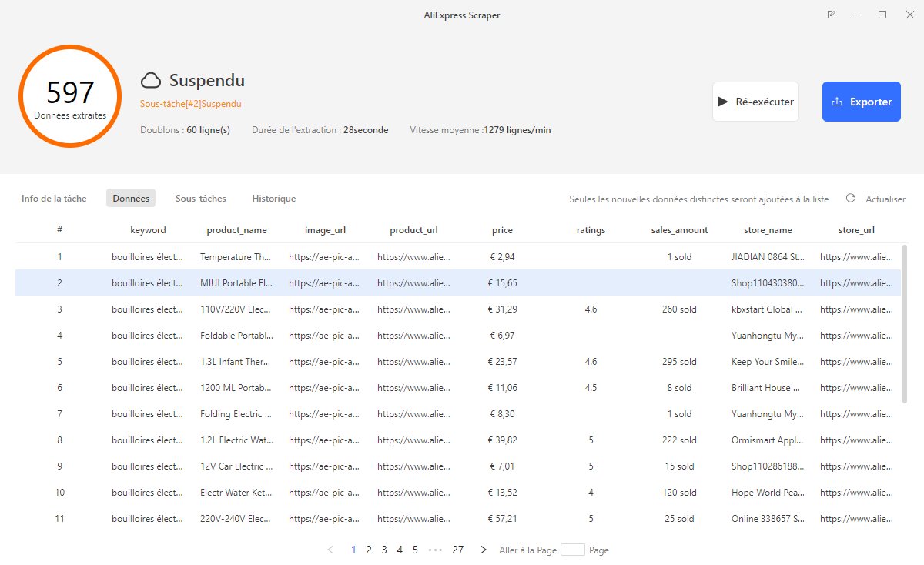Click the Online 338657 S... store name
Image resolution: width=924 pixels, height=565 pixels.
(x=768, y=519)
